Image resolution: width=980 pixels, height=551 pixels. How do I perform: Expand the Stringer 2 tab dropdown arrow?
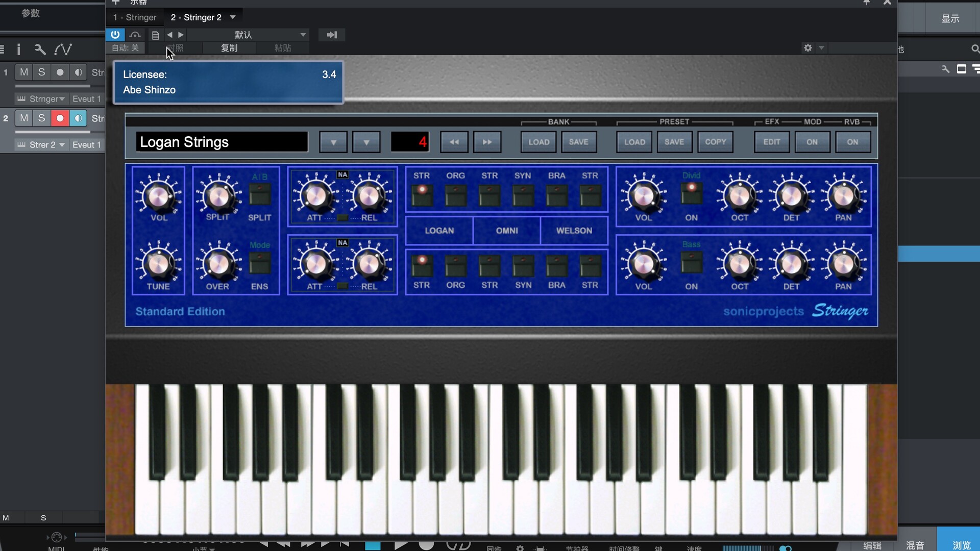coord(233,17)
